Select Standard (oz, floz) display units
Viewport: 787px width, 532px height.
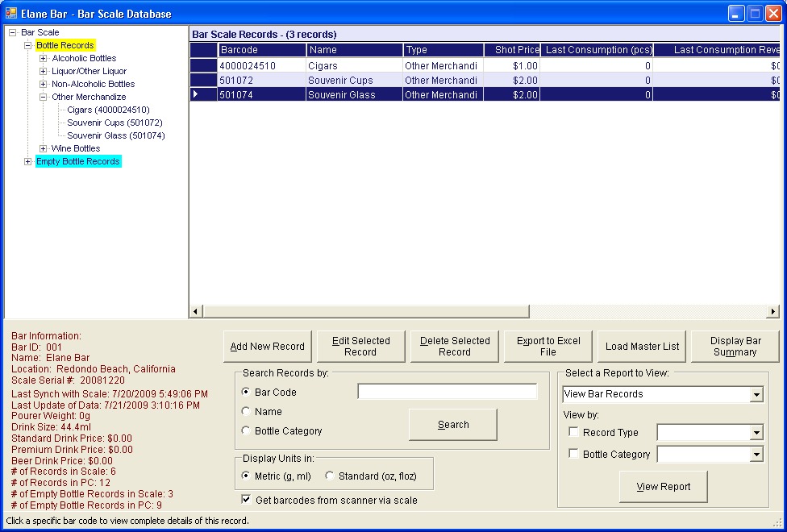click(330, 476)
